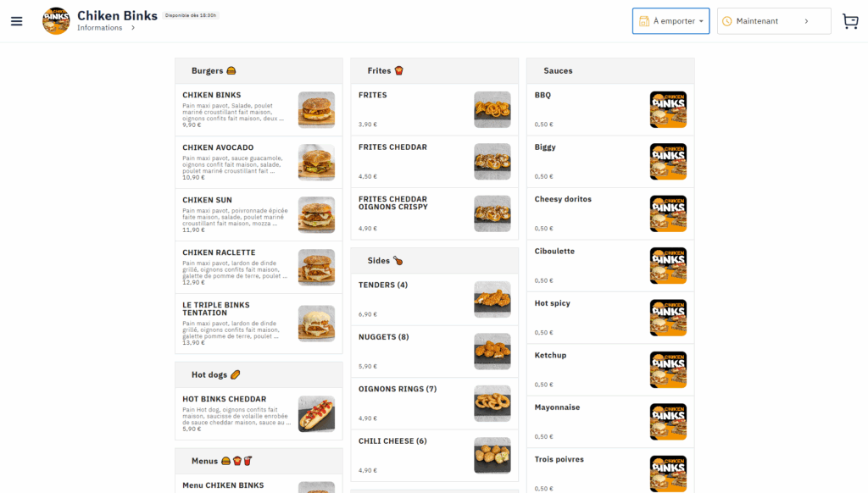Viewport: 868px width, 493px height.
Task: Select the CHIKEN AVOCADO burger
Action: [259, 162]
